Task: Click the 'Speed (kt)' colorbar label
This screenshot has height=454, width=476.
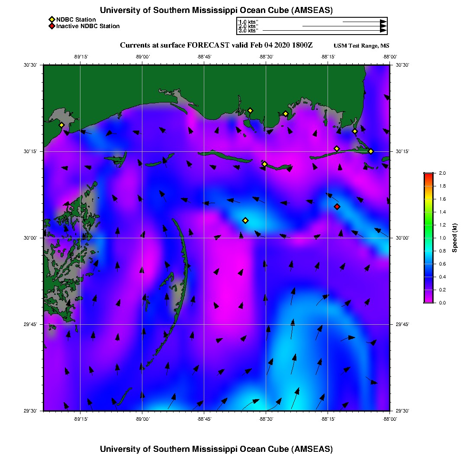Action: tap(455, 238)
